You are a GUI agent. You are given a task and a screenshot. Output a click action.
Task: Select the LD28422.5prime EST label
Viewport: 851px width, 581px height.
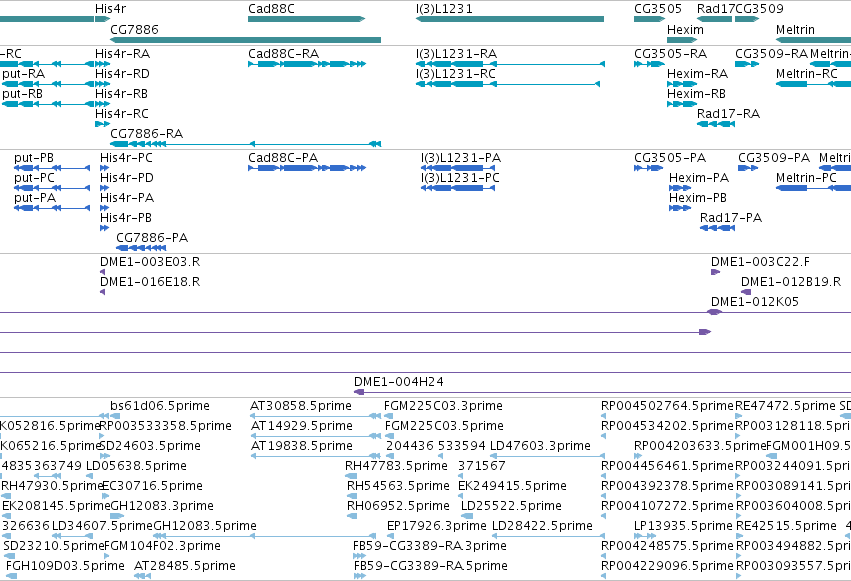click(x=543, y=527)
